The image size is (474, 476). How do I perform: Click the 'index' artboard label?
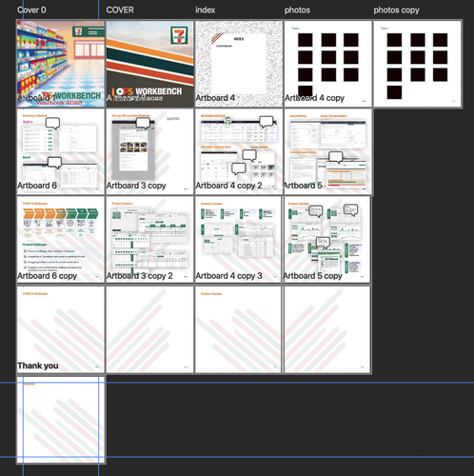pos(206,10)
